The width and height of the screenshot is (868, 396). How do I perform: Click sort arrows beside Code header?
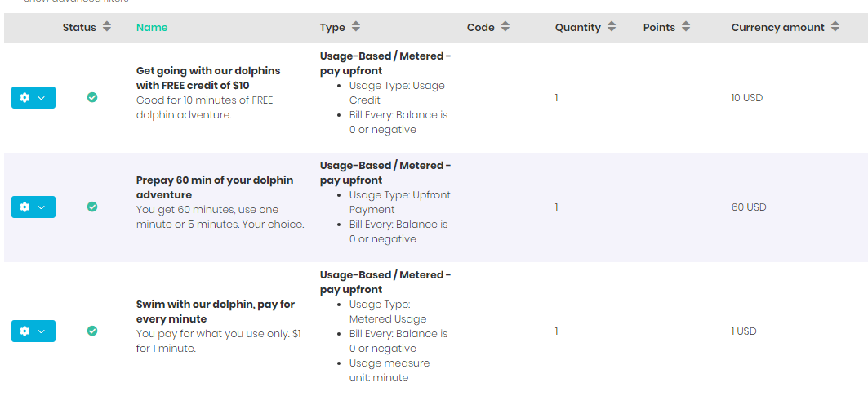[x=505, y=27]
